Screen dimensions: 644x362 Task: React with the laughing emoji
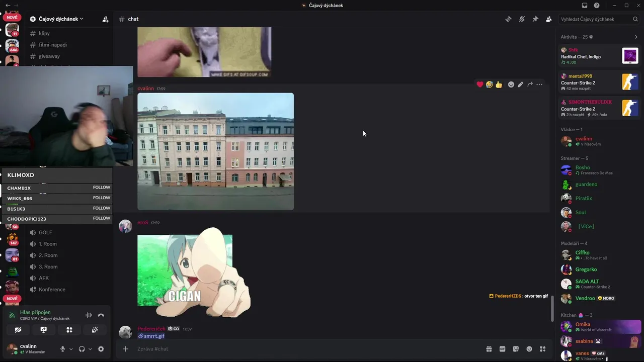pos(489,84)
